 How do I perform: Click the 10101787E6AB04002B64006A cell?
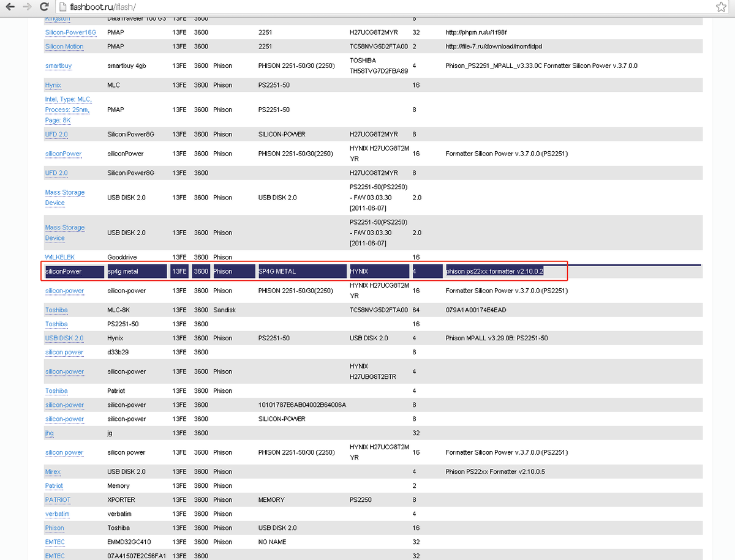tap(303, 405)
